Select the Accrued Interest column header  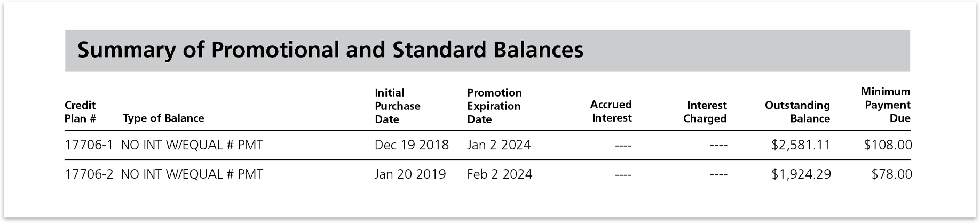pos(611,111)
